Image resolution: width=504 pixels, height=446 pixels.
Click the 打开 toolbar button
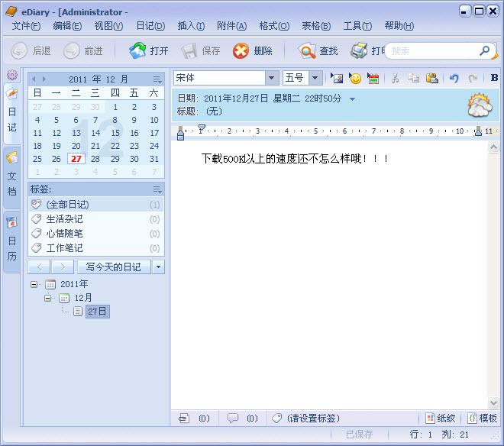[150, 51]
